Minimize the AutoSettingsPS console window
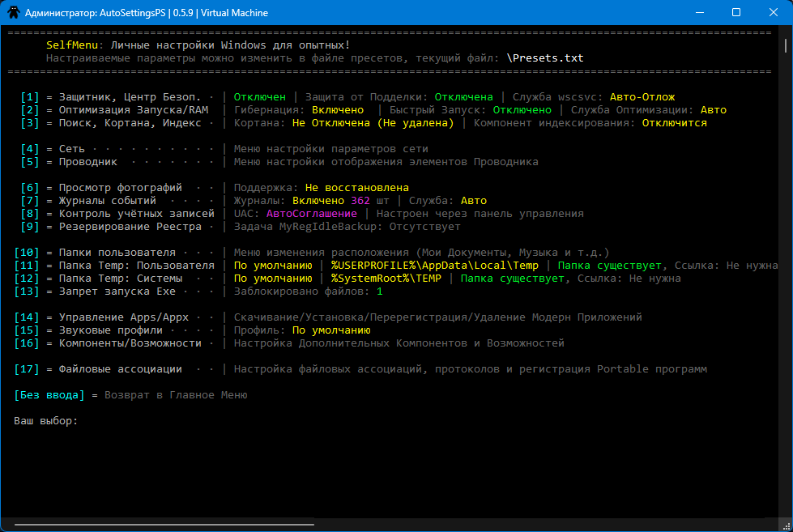 pos(699,12)
